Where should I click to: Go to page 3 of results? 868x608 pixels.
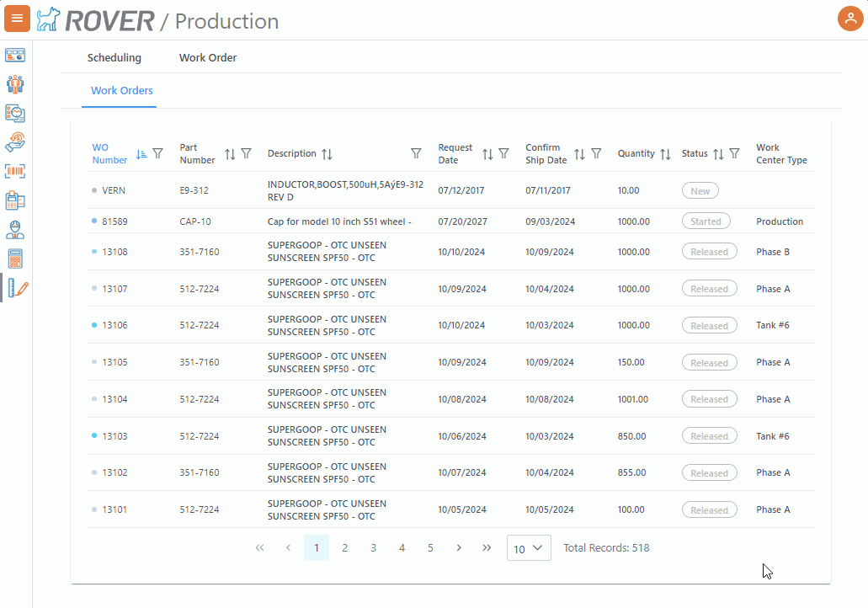[373, 548]
